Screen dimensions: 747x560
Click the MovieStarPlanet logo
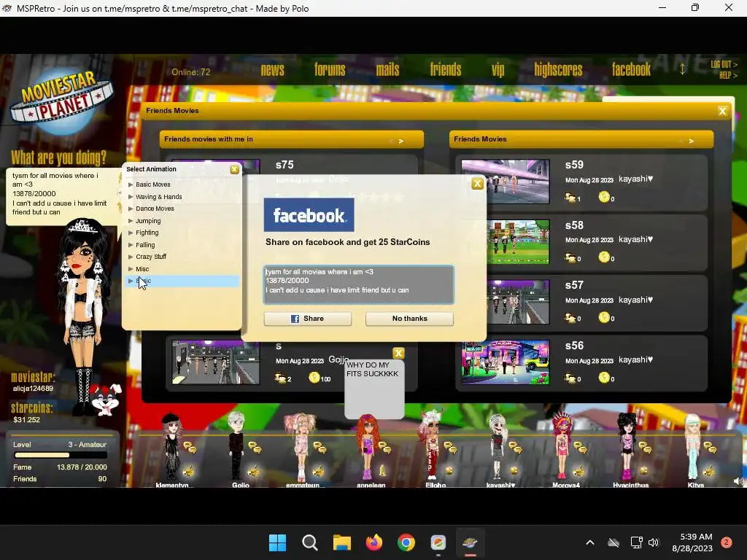coord(61,103)
